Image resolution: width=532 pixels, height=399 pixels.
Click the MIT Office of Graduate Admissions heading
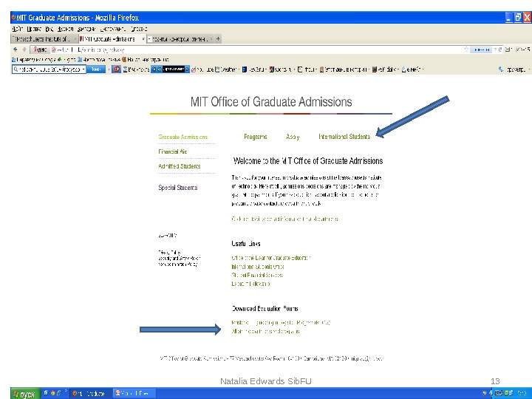point(271,102)
